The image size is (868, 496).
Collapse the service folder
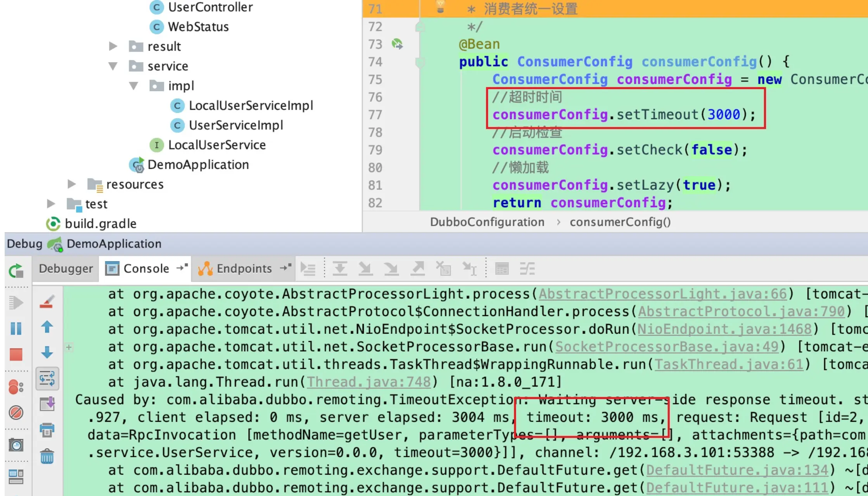coord(113,66)
